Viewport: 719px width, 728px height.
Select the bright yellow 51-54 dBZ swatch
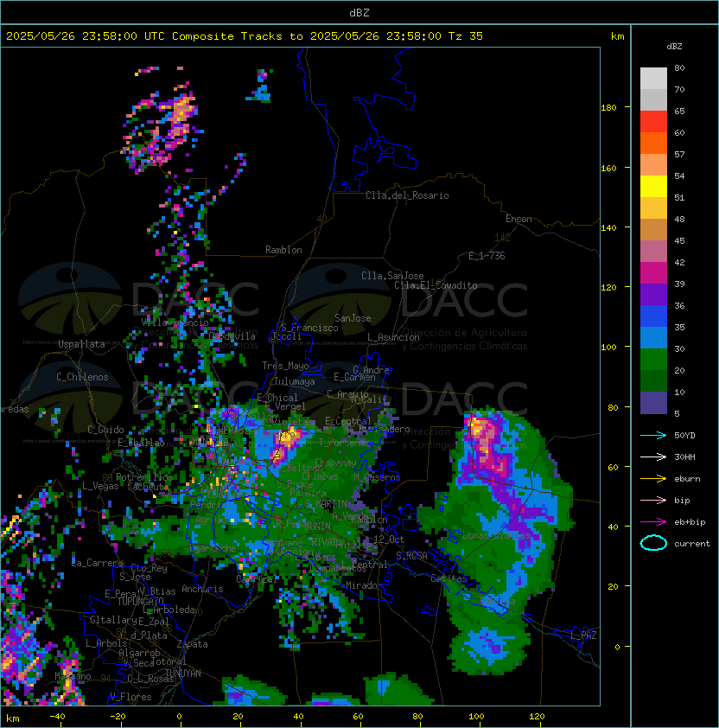(653, 187)
